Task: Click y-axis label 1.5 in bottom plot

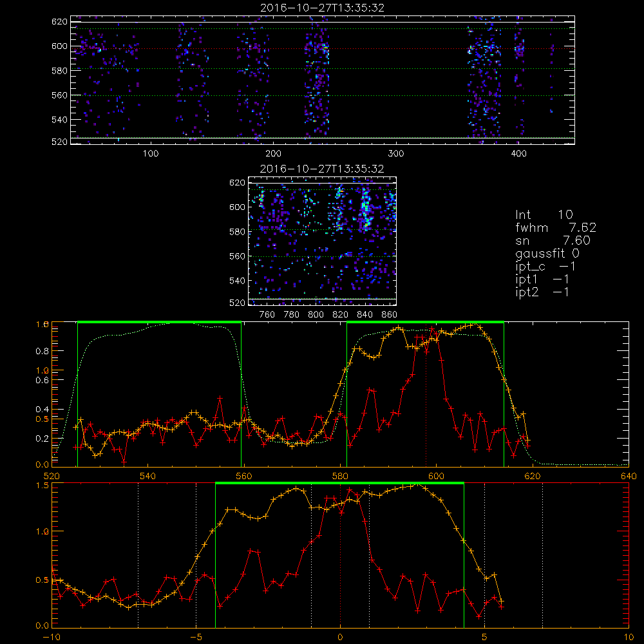Action: [x=43, y=486]
